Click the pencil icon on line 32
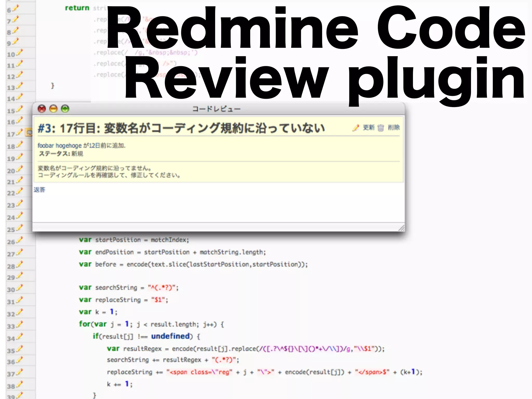532x399 pixels. [x=19, y=312]
